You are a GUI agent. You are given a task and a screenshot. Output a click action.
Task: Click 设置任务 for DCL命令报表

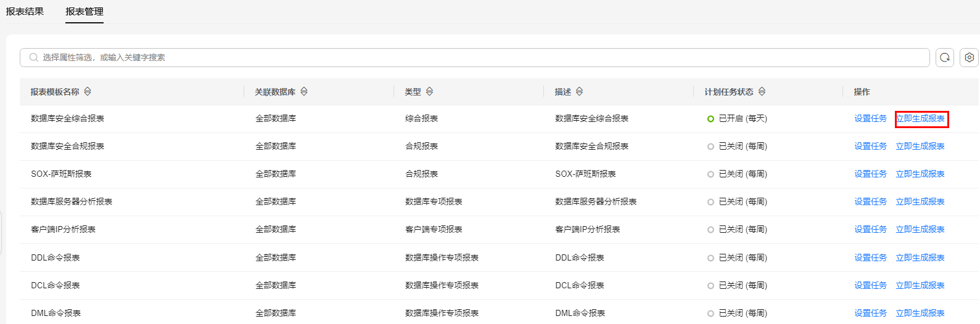870,285
